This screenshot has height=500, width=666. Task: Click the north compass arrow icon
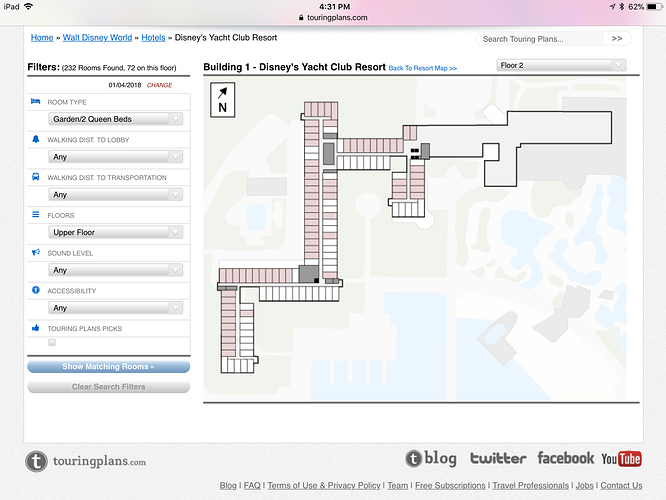(x=220, y=98)
